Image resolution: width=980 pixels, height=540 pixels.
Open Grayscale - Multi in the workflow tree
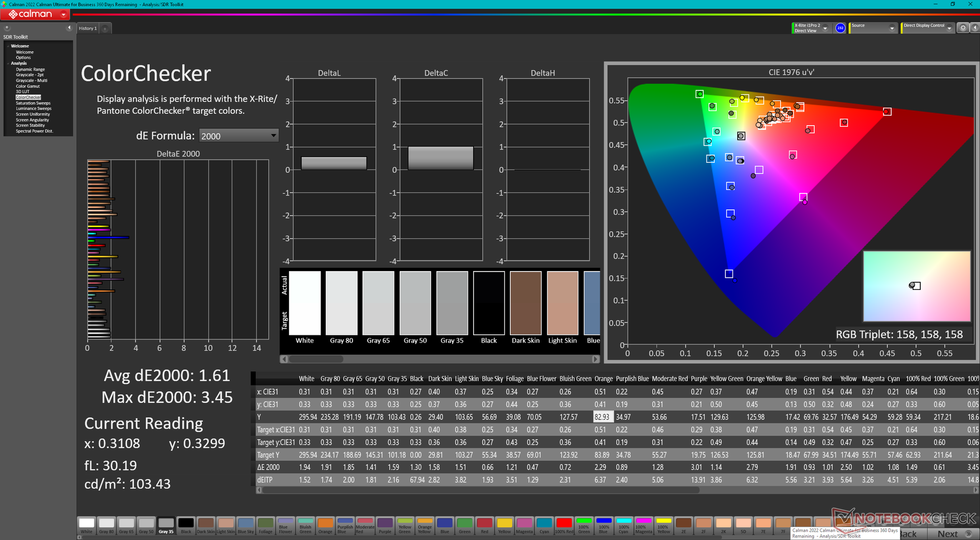point(31,81)
